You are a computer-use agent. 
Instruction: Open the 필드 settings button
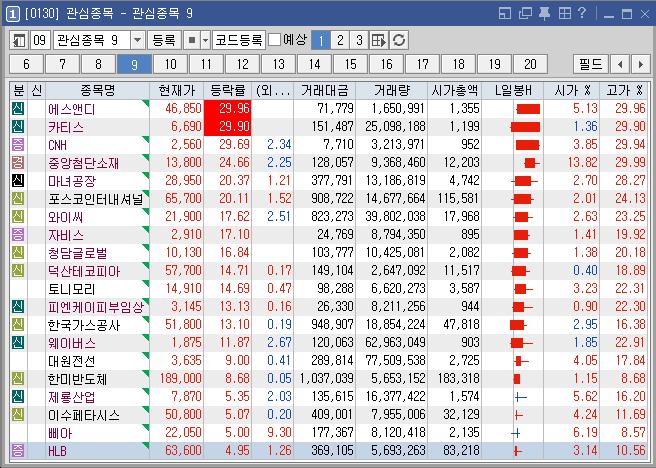[591, 64]
